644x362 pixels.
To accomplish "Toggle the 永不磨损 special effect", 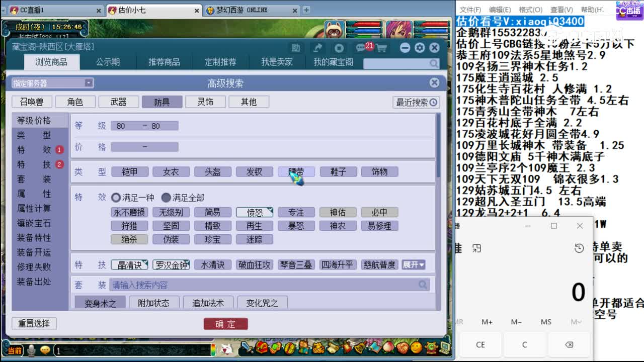I will point(129,212).
